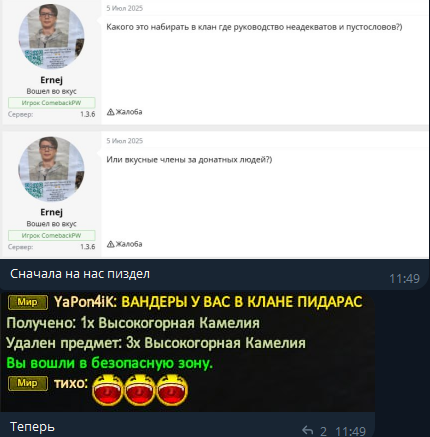The width and height of the screenshot is (430, 437).
Task: Click the first laughing emoji in chat
Action: pos(107,390)
